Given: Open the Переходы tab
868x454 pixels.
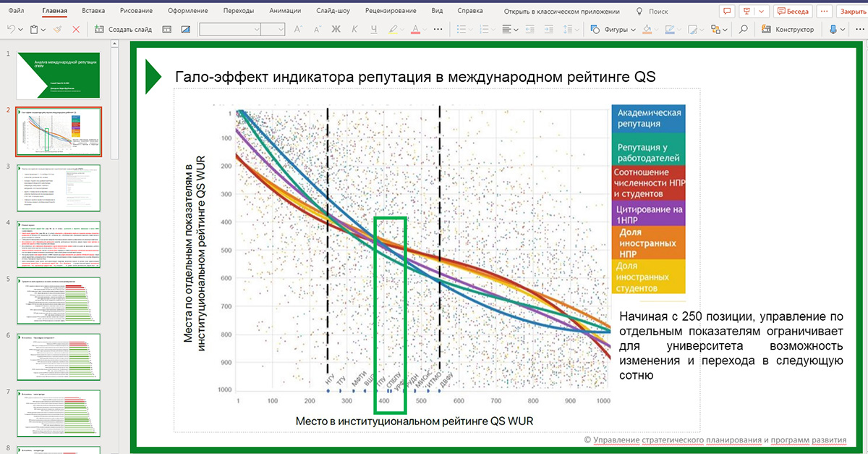Looking at the screenshot, I should [239, 12].
